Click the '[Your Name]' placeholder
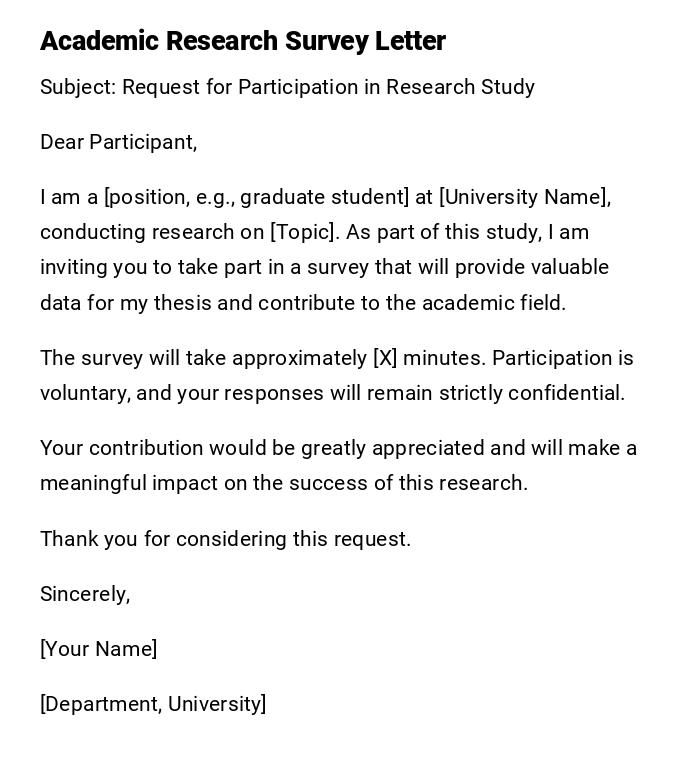This screenshot has height=766, width=700. click(x=98, y=649)
